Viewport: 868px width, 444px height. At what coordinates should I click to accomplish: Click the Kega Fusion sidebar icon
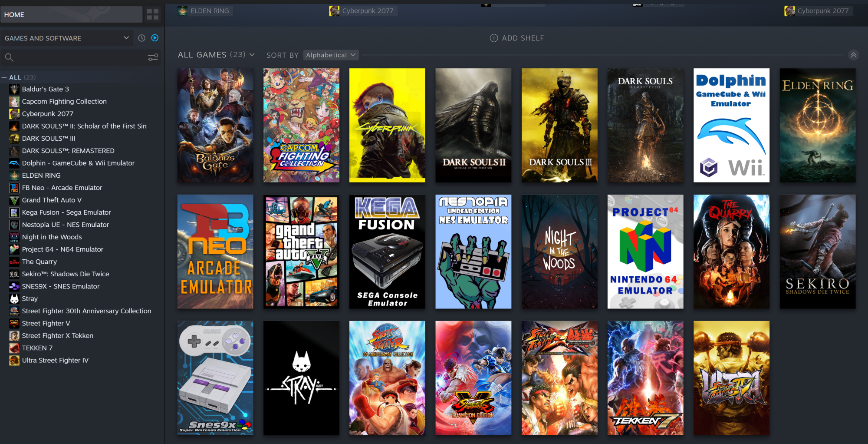coord(14,212)
